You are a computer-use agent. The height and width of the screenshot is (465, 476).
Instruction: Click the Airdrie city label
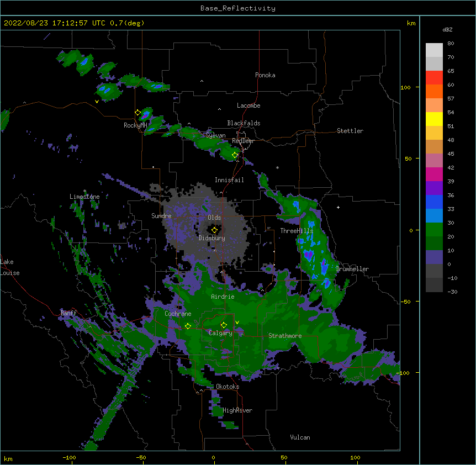click(x=223, y=297)
